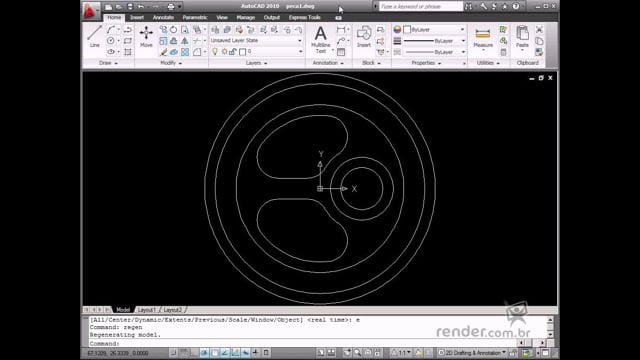Image resolution: width=640 pixels, height=360 pixels.
Task: Toggle layer lock padlock icon
Action: click(233, 52)
